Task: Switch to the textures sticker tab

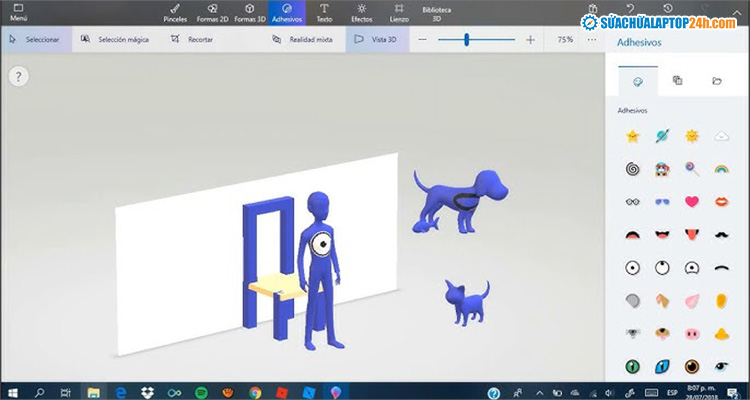Action: click(x=677, y=80)
